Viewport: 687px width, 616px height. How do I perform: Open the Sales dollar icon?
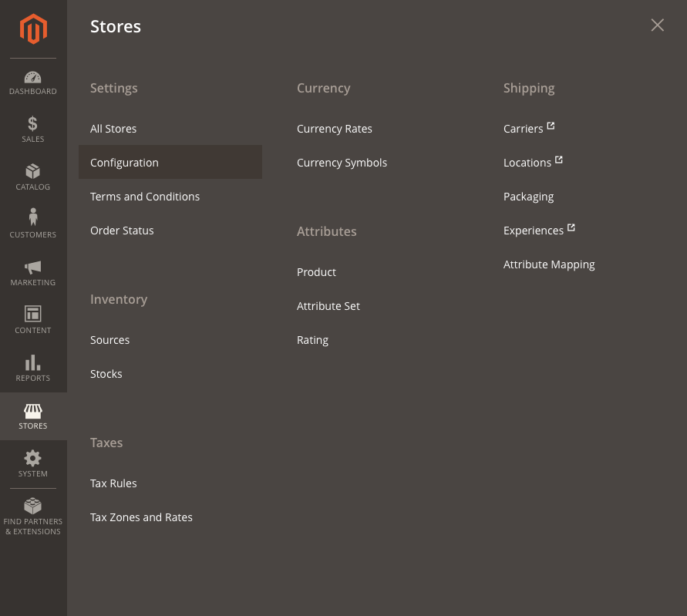point(33,123)
